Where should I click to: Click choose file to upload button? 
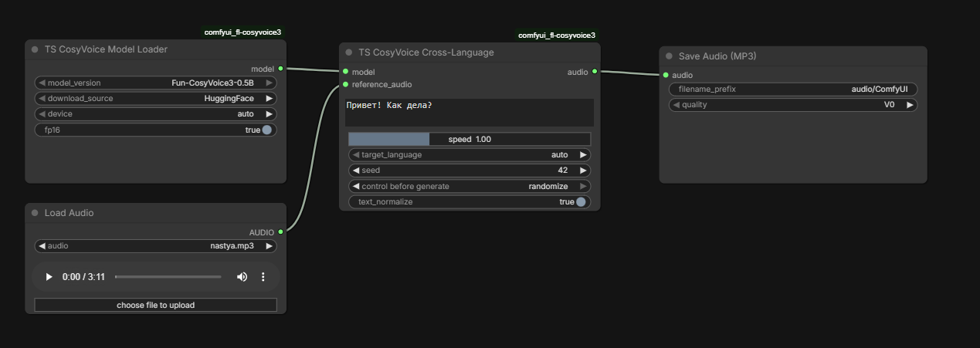pos(155,305)
